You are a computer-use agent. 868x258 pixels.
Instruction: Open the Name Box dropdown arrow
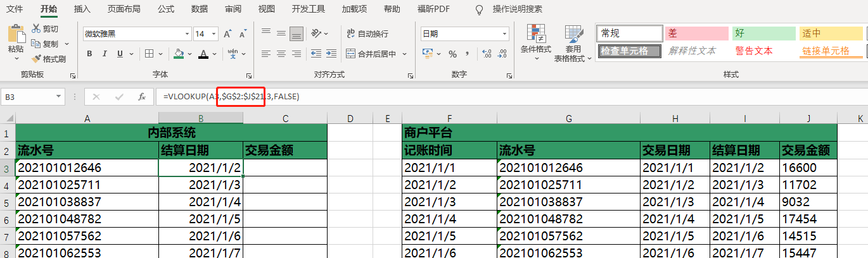[x=60, y=97]
